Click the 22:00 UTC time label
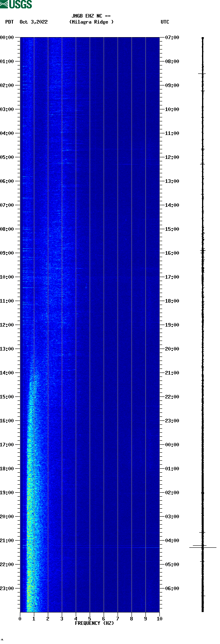Image resolution: width=220 pixels, height=644 pixels. [x=172, y=397]
